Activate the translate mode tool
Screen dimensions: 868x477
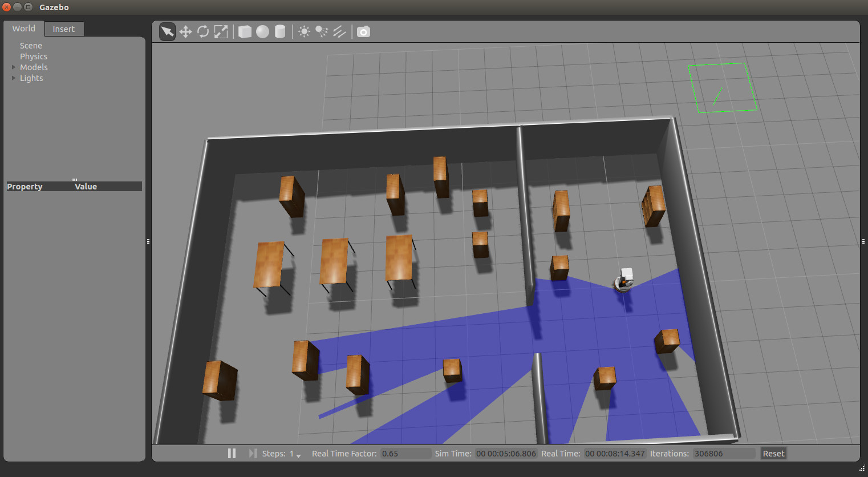coord(185,31)
